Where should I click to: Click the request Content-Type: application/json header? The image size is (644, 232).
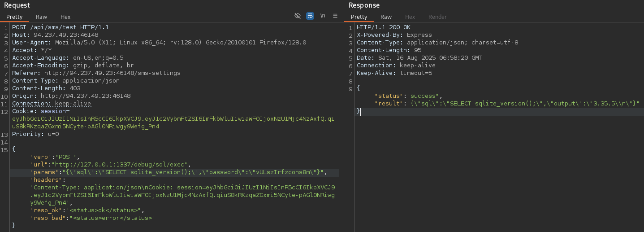[66, 81]
